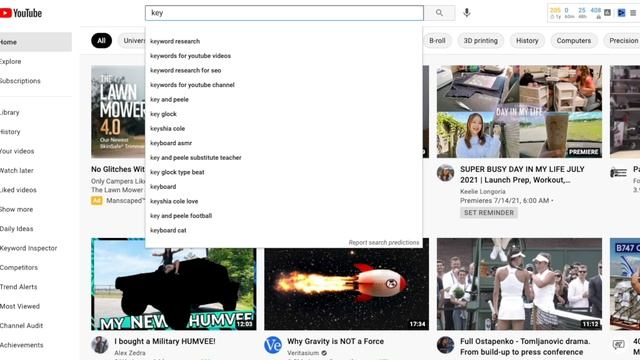Open the vidIQ blue arrow icon
Viewport: 640px width, 360px height.
point(621,13)
